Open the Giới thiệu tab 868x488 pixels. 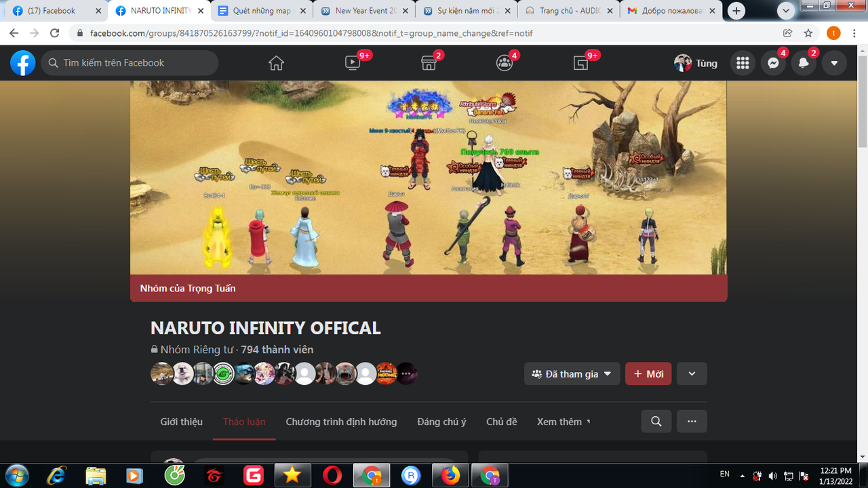(181, 422)
